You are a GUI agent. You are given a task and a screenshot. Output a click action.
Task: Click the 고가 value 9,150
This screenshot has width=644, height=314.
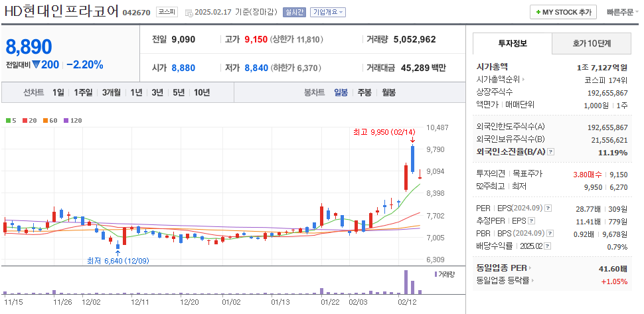(256, 39)
